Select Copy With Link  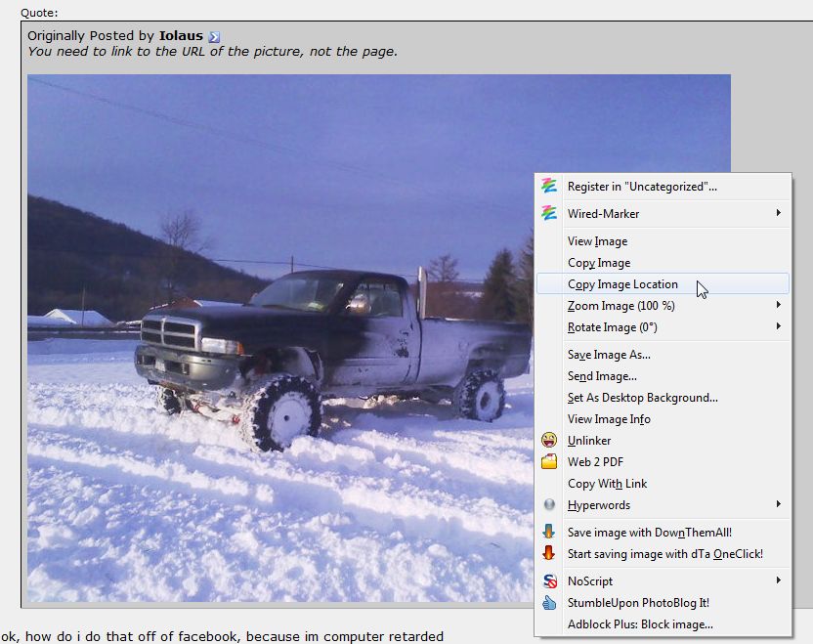pyautogui.click(x=663, y=484)
